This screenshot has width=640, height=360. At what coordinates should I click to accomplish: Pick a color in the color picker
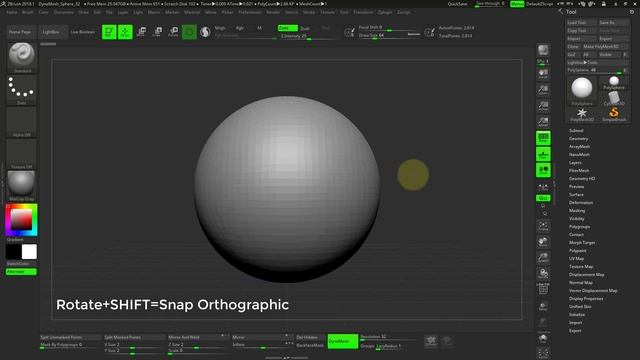click(21, 220)
